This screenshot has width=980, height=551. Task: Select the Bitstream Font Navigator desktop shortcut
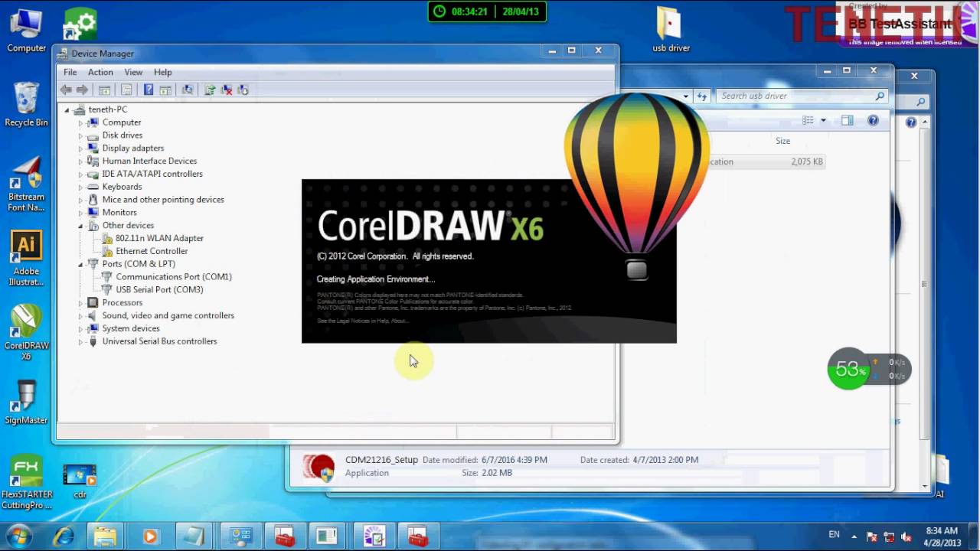tap(26, 184)
